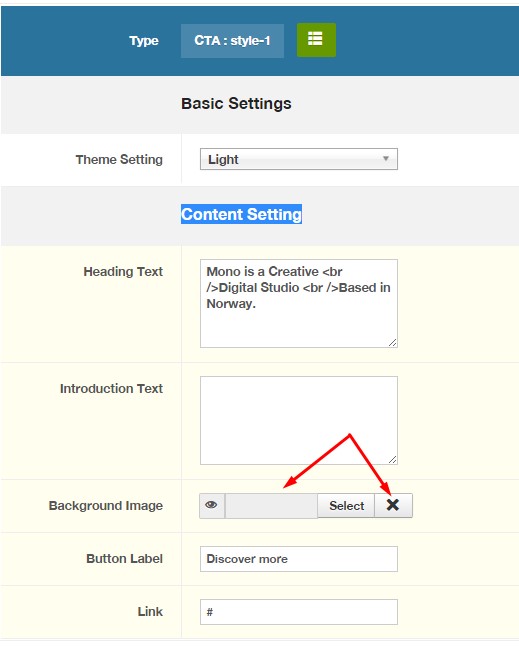This screenshot has width=519, height=669.
Task: Click the Introduction Text resize handle
Action: point(393,460)
